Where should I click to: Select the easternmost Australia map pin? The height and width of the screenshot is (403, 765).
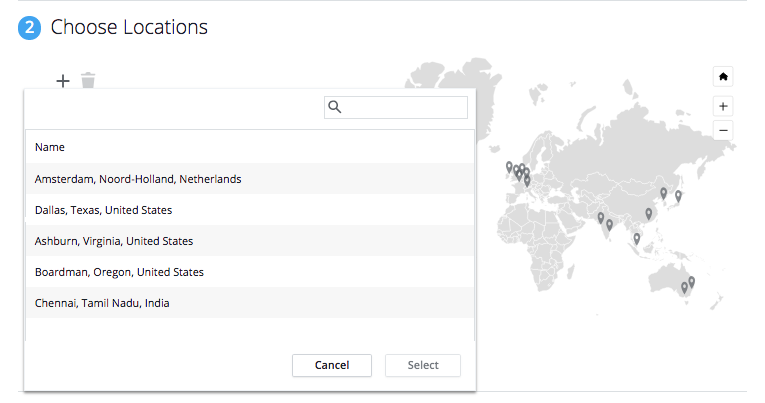click(x=691, y=282)
